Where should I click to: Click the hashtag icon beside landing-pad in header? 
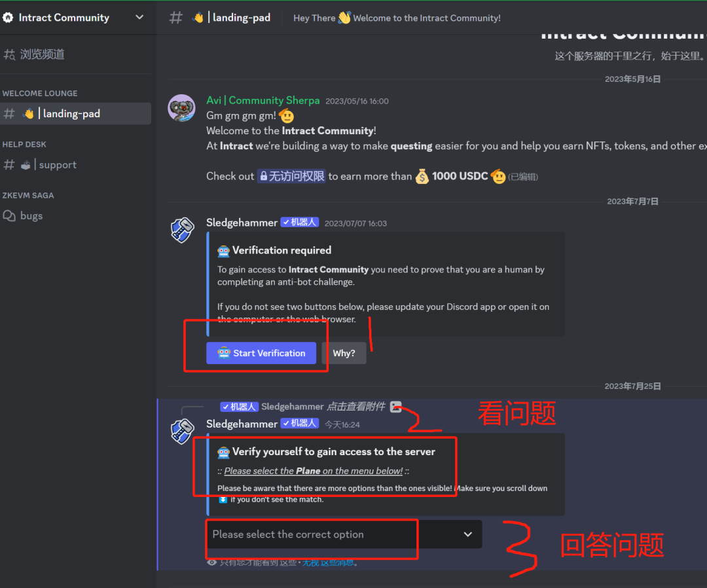175,18
